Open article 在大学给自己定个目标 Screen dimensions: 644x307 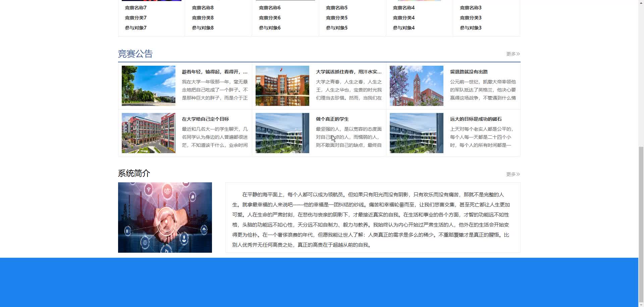coord(205,119)
